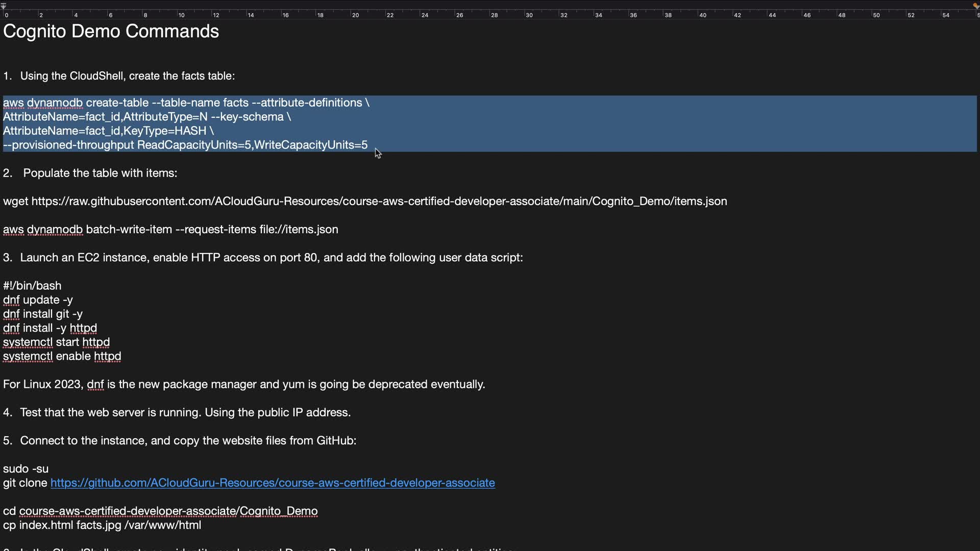Click underlined 'dnf' in Linux 2023 sentence

tap(95, 385)
